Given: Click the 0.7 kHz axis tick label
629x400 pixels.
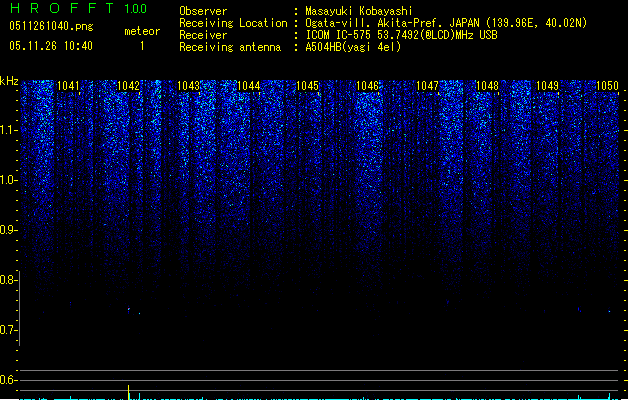Looking at the screenshot, I should (x=8, y=330).
